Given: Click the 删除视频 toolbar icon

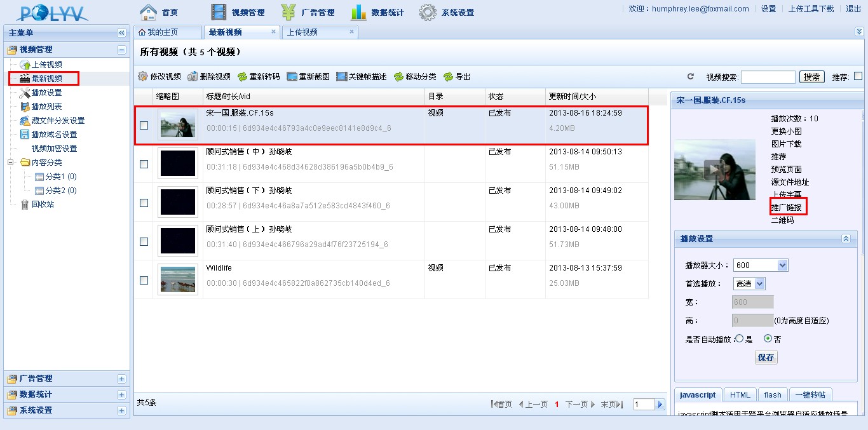Looking at the screenshot, I should point(193,76).
